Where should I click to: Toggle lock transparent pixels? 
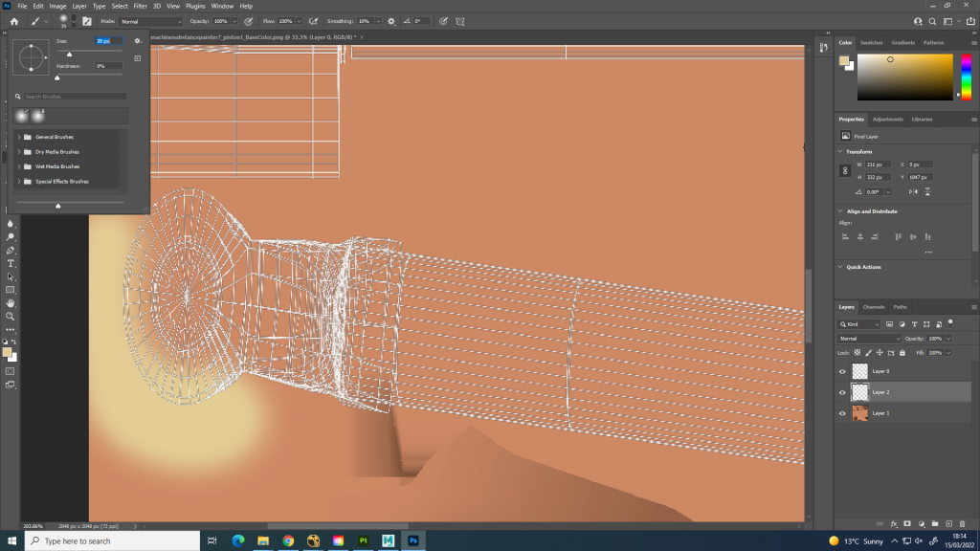[857, 353]
